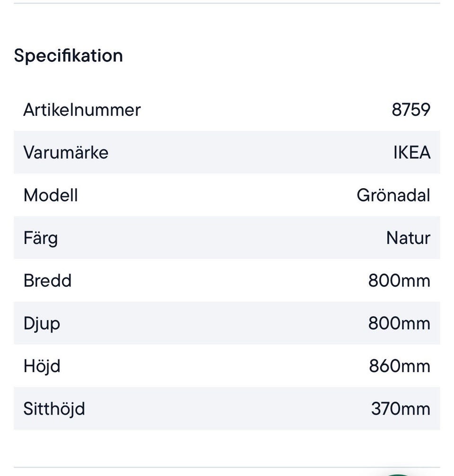Click the Natur color value
454x476 pixels.
click(x=408, y=238)
